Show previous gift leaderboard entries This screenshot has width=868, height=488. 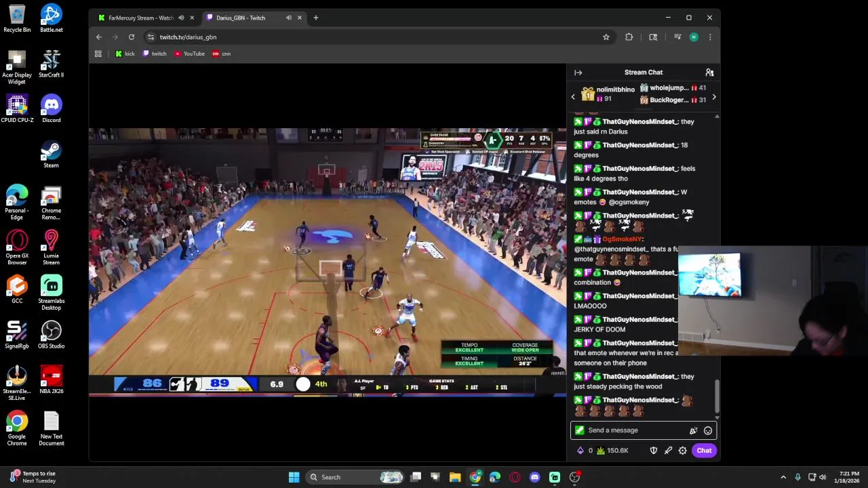coord(573,97)
